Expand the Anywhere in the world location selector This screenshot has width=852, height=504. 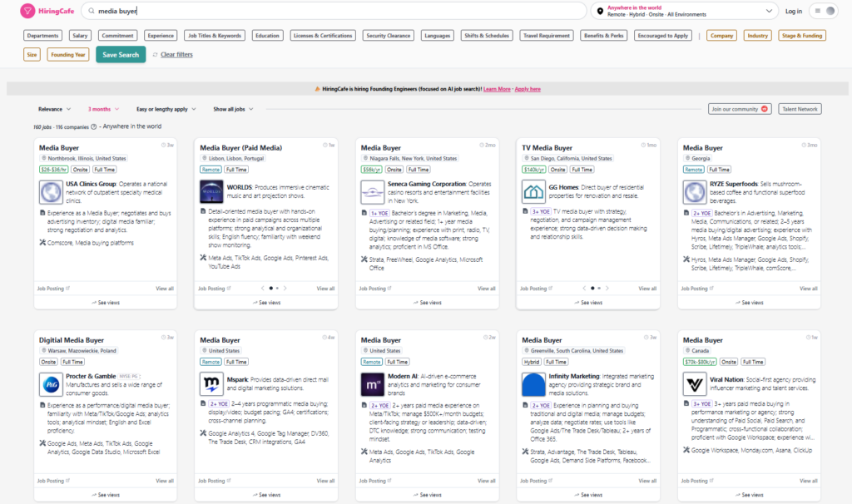684,11
